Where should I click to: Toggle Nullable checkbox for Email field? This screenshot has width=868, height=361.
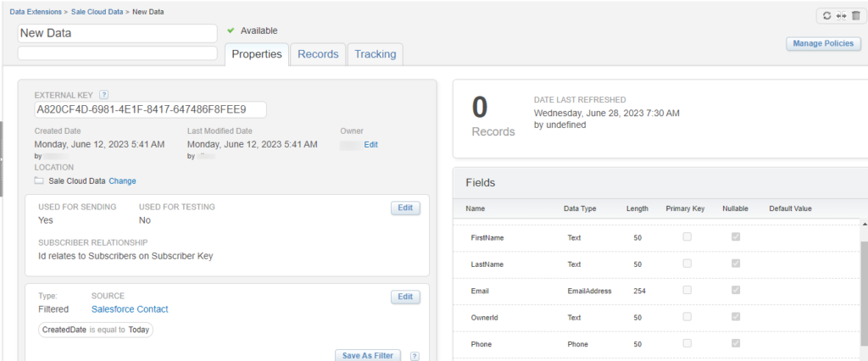pos(736,290)
